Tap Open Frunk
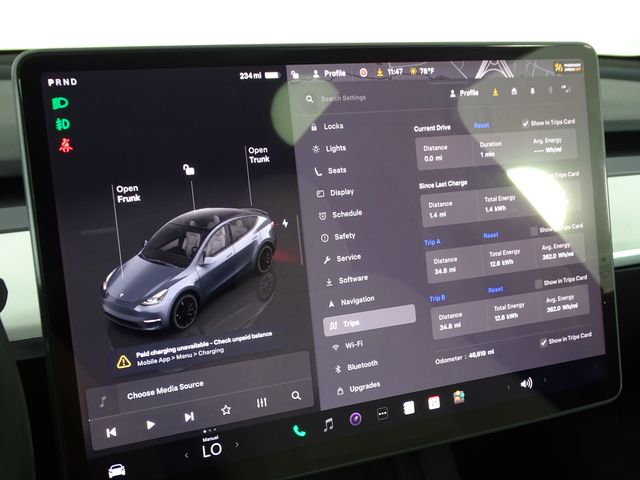The width and height of the screenshot is (640, 480). (129, 193)
